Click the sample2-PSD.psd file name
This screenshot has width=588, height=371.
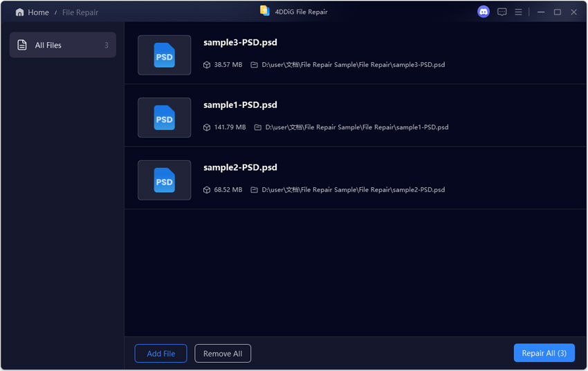point(240,167)
